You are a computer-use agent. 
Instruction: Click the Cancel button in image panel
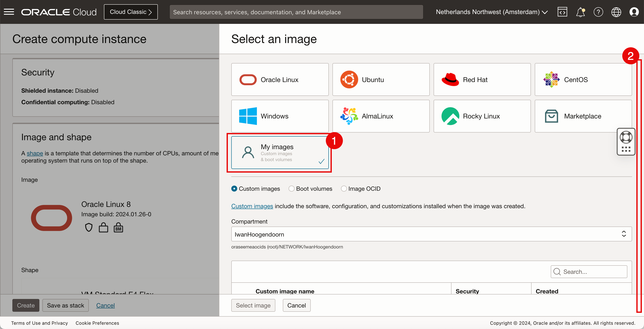point(296,305)
